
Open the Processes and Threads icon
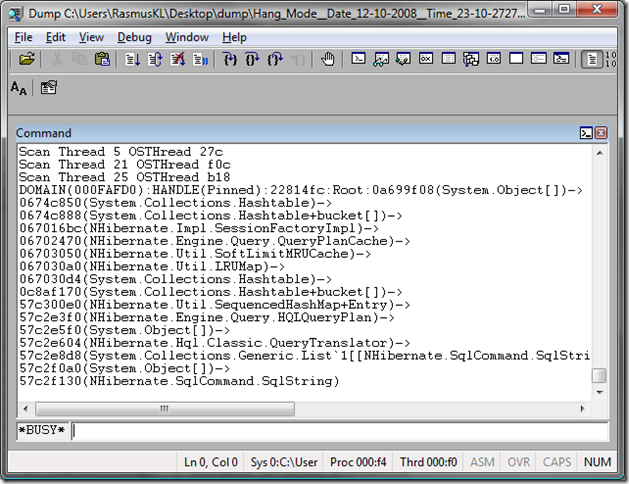[539, 59]
